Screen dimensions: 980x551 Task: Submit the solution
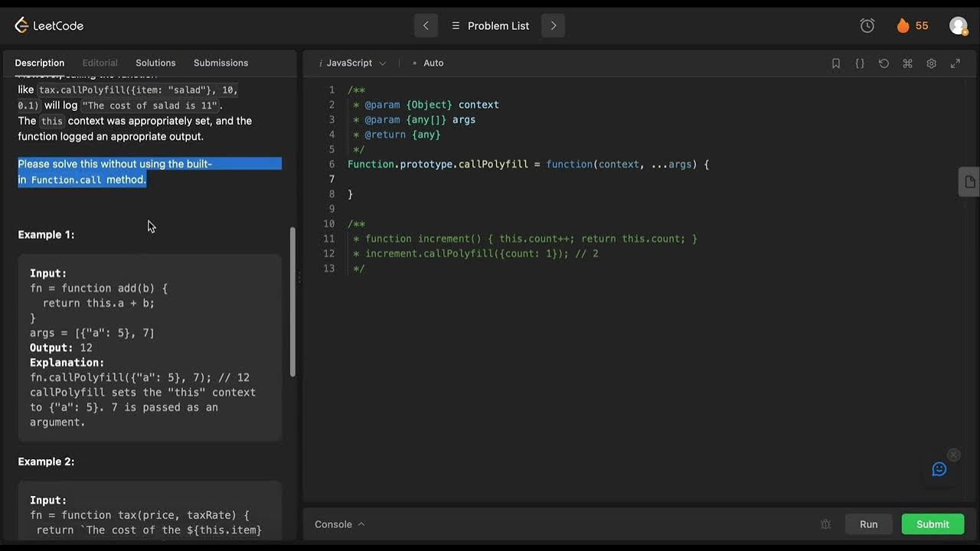coord(933,524)
